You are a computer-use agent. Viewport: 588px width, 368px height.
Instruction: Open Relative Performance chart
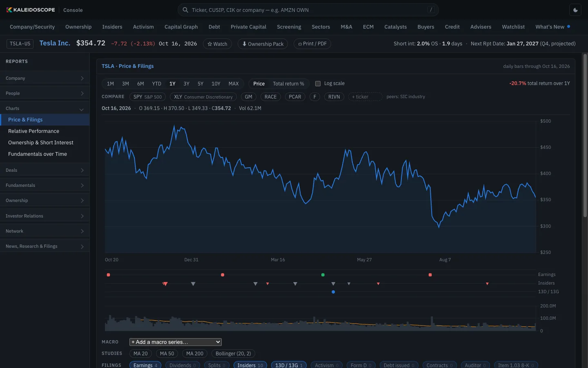45,131
